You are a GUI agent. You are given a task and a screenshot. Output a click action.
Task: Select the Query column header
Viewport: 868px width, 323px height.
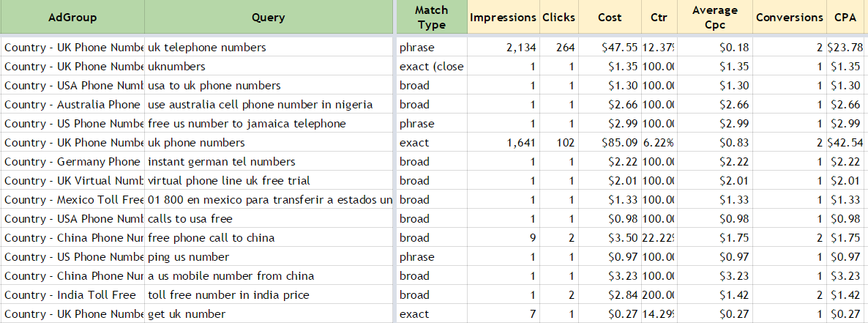(x=268, y=18)
